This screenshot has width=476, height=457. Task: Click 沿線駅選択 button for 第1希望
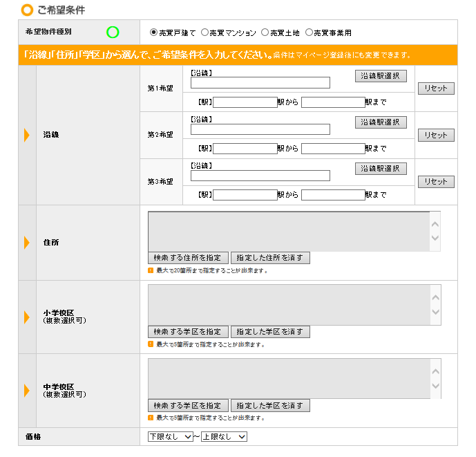coord(381,76)
